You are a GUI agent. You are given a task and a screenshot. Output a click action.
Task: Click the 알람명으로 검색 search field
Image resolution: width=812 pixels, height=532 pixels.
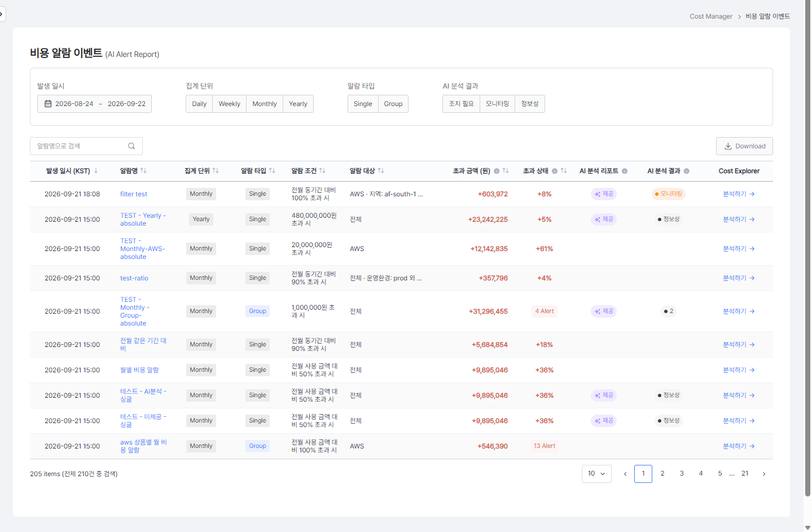(86, 146)
